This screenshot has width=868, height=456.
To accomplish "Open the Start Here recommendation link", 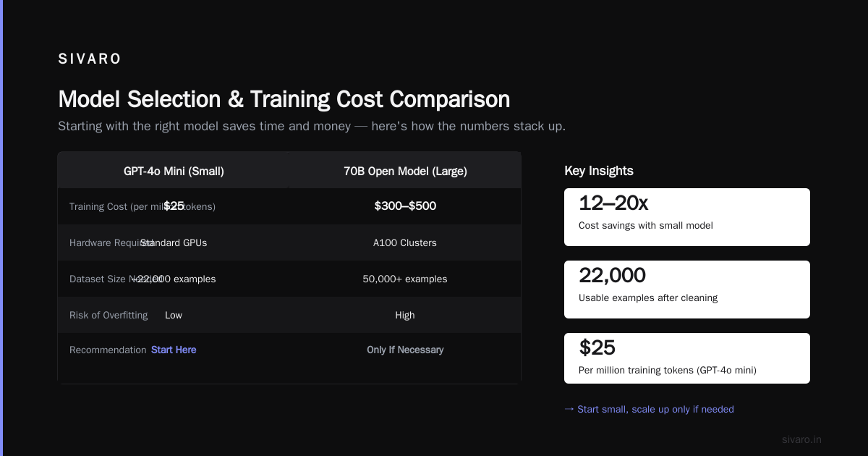I will point(174,350).
